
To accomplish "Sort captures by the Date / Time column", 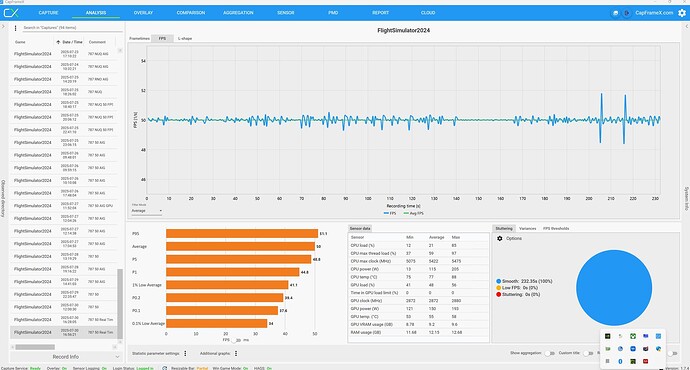I will (70, 42).
